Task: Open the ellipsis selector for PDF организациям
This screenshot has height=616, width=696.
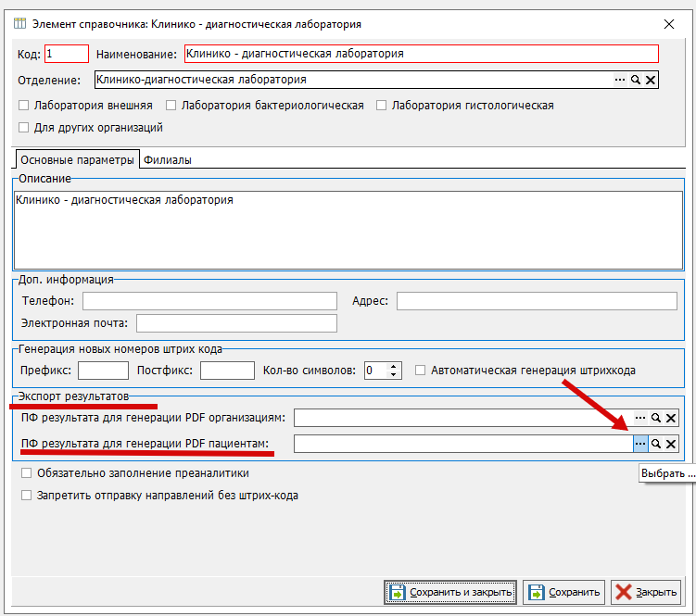Action: pyautogui.click(x=640, y=419)
